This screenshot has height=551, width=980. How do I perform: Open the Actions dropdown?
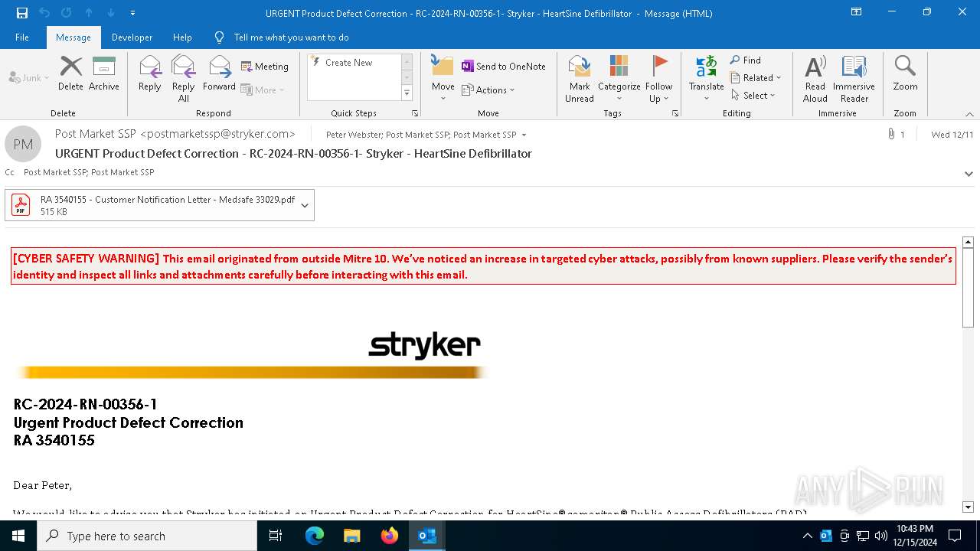(488, 90)
